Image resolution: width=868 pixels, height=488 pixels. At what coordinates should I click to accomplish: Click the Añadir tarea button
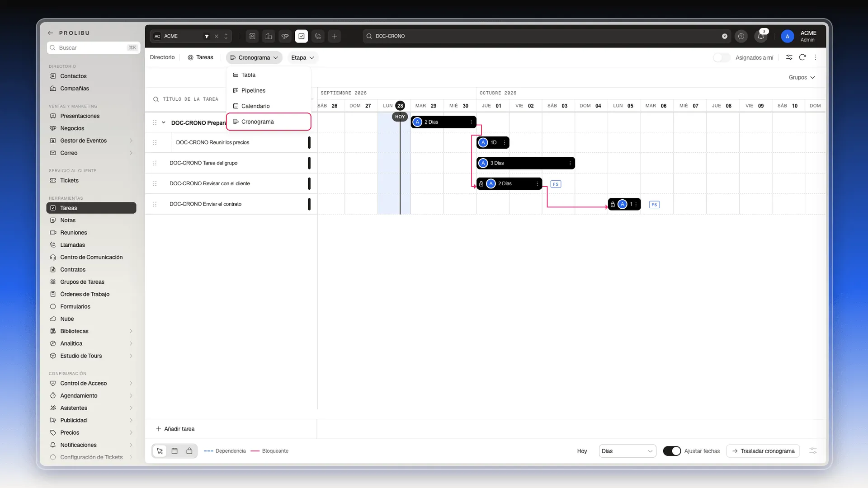tap(175, 429)
